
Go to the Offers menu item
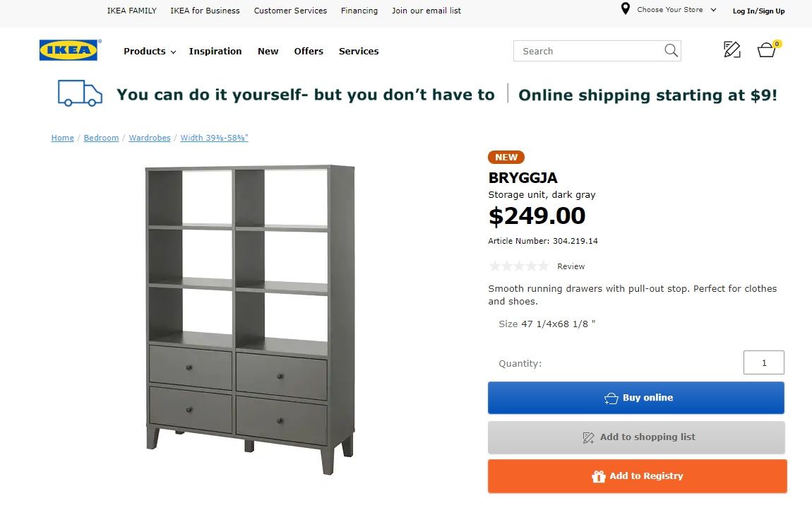pos(309,52)
